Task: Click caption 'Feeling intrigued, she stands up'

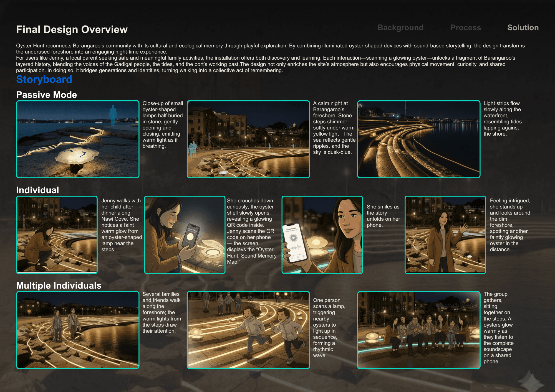Action: pos(510,225)
